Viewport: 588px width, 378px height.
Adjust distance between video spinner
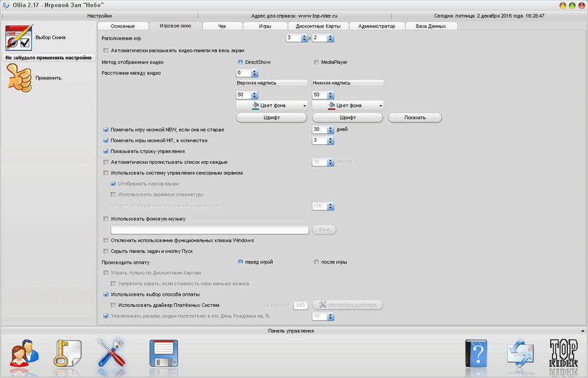(254, 73)
